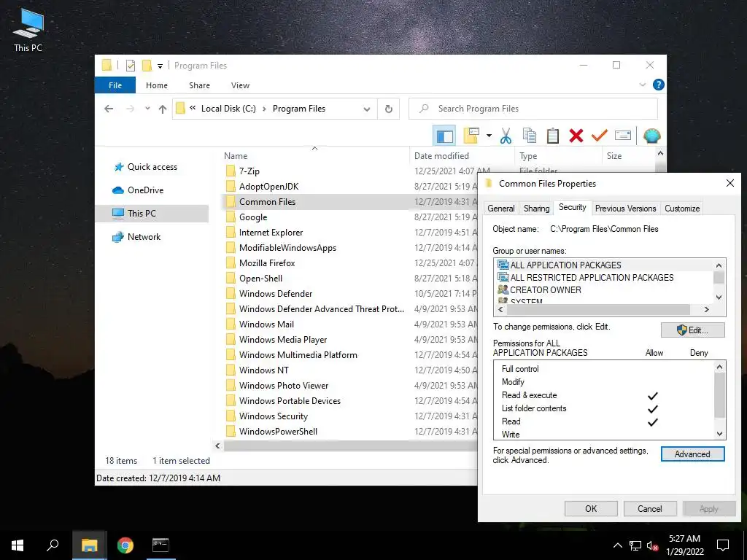Switch to the Customize properties tab

pos(682,209)
